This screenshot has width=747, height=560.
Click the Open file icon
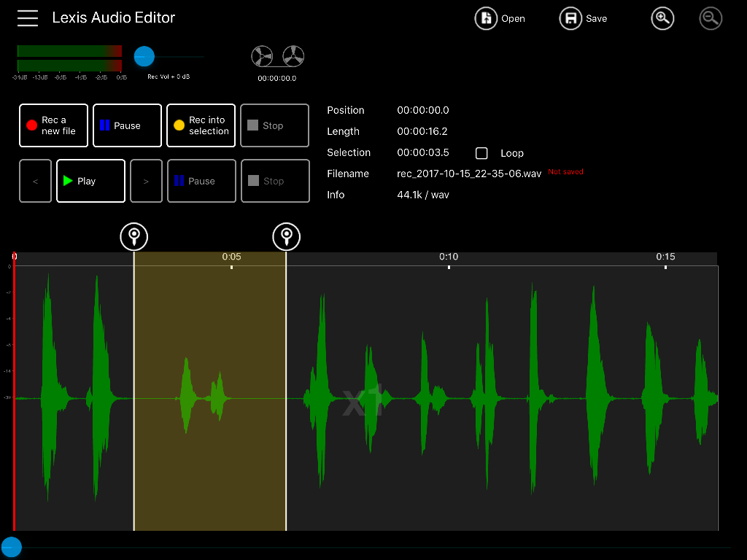pos(486,18)
